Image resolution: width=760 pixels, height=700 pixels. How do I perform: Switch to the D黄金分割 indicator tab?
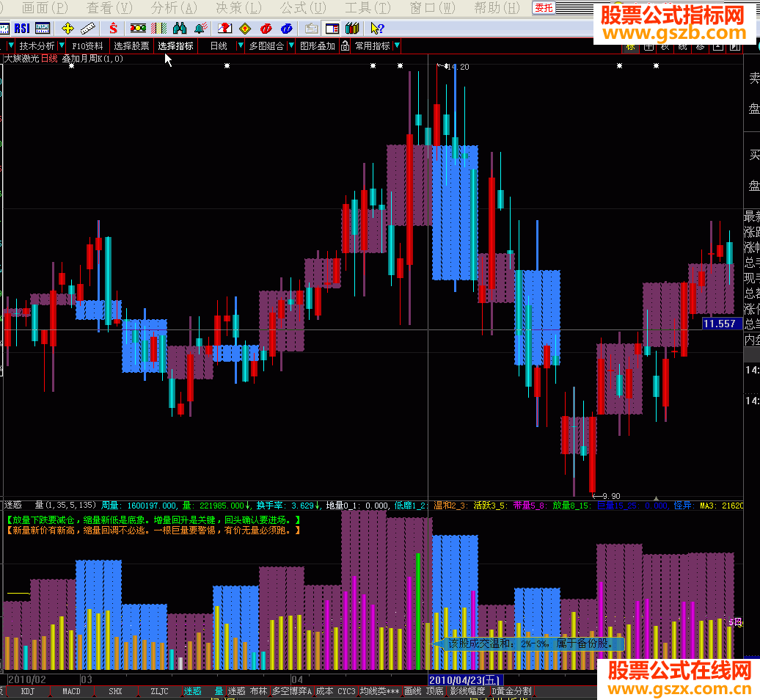point(511,691)
